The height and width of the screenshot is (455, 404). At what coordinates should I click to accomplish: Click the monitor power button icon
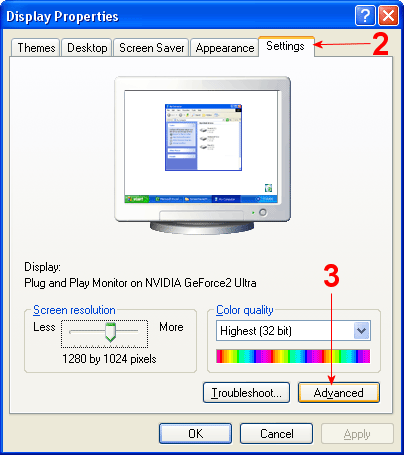[x=263, y=212]
